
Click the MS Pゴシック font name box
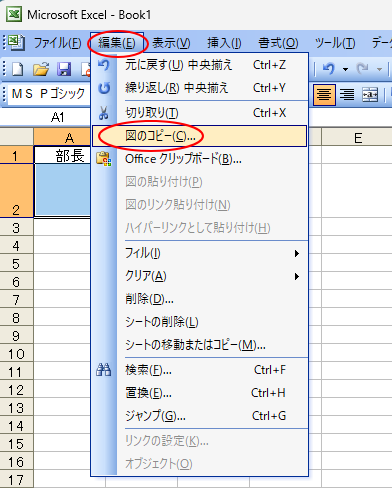[x=49, y=94]
